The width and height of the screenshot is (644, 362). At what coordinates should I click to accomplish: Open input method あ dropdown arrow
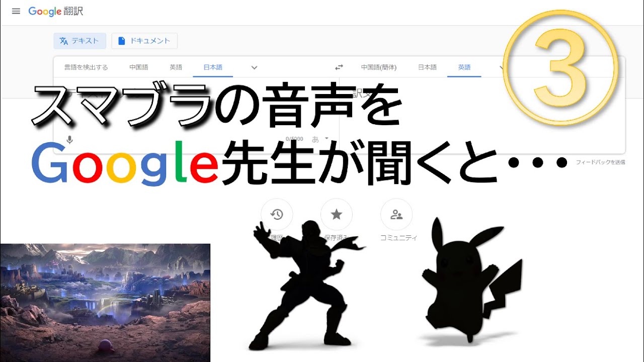point(326,139)
